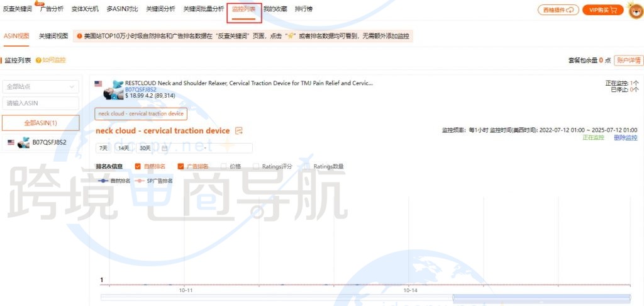Click the lion user avatar icon
The image size is (644, 306).
(635, 10)
